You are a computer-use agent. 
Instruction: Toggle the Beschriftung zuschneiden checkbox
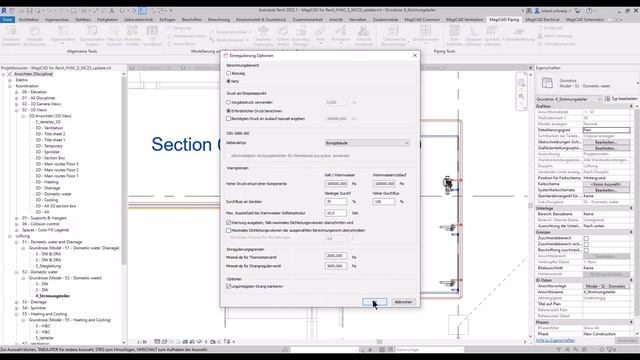586,250
